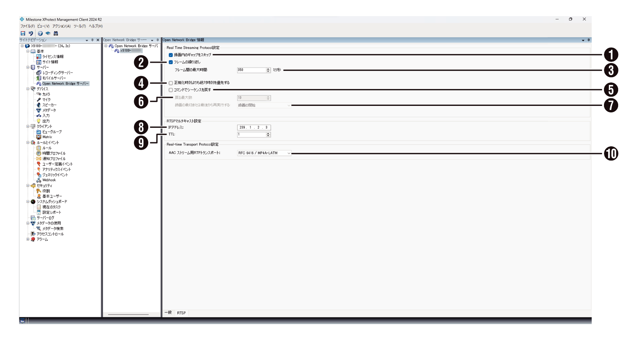Click the x9100 bridge server icon in middle pane
Image resolution: width=644 pixels, height=340 pixels.
click(117, 51)
